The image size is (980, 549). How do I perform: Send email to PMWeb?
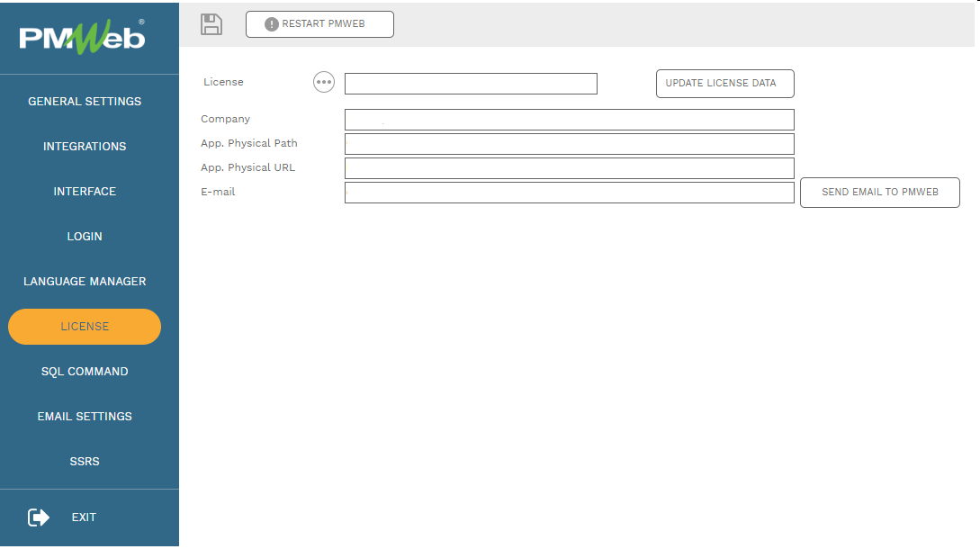coord(879,193)
